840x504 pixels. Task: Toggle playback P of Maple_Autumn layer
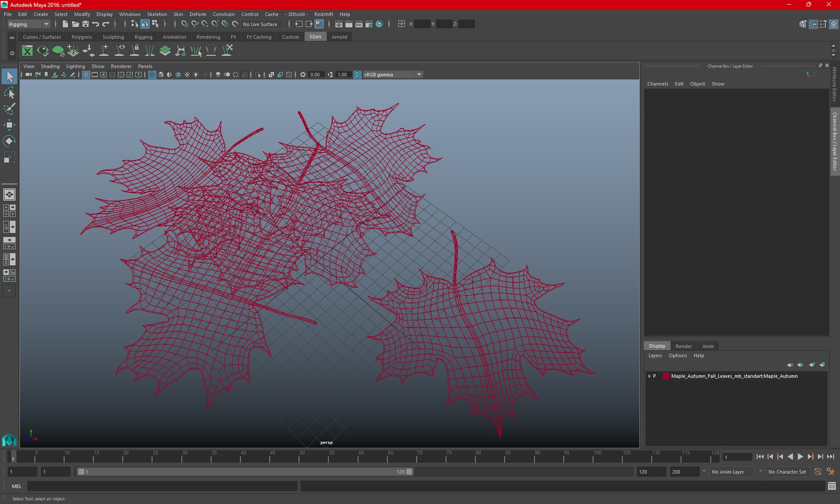click(x=654, y=376)
